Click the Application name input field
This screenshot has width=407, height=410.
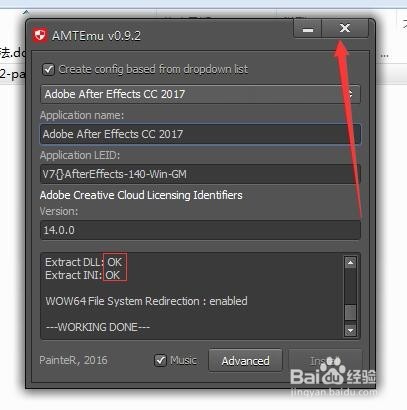click(x=200, y=134)
